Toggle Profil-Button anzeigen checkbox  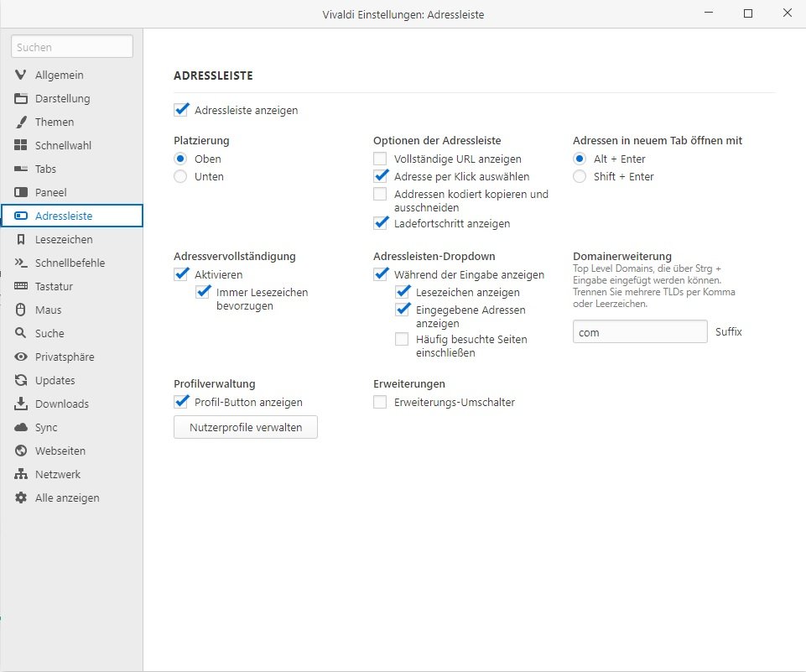coord(181,402)
